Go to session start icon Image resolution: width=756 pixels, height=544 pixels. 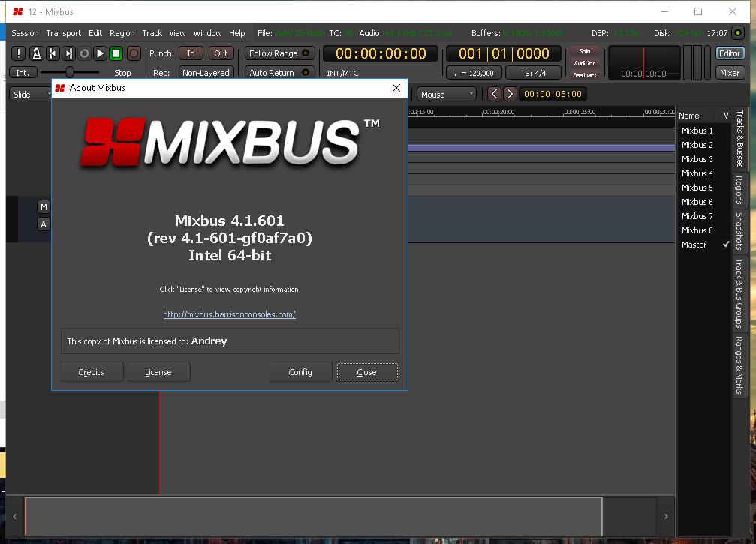(53, 53)
